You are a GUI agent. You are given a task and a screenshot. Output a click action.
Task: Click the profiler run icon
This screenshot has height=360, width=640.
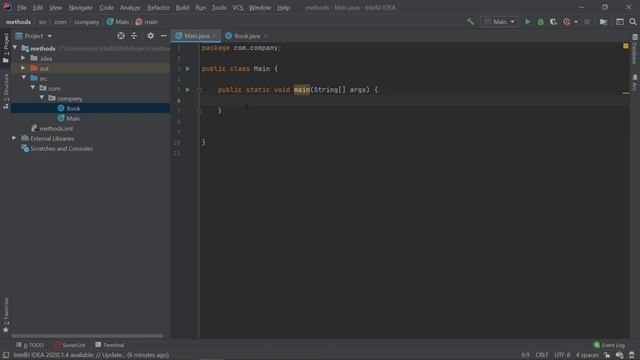click(567, 22)
